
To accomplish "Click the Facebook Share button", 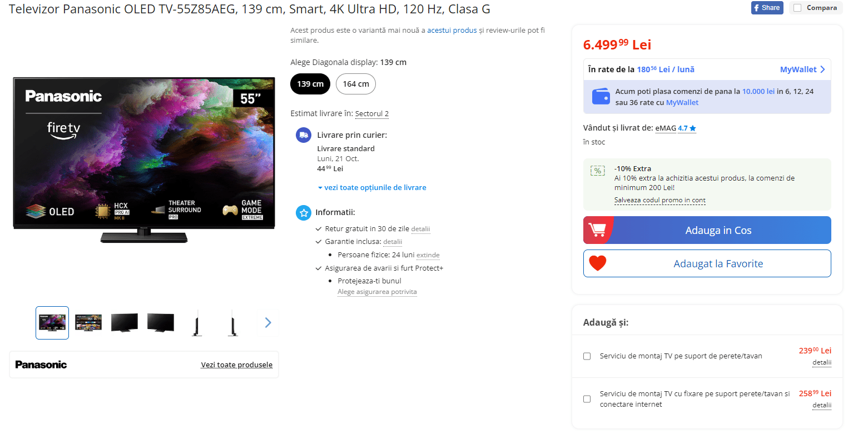I will (767, 8).
